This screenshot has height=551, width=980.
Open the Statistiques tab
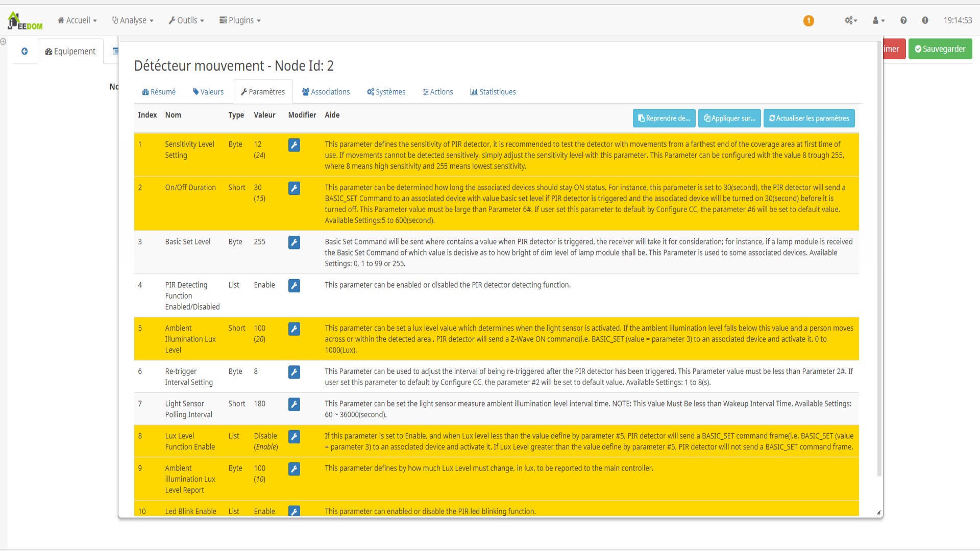pos(493,92)
